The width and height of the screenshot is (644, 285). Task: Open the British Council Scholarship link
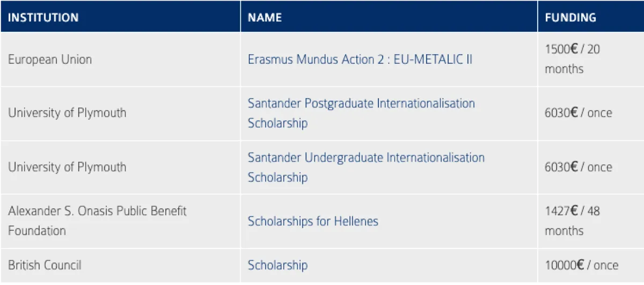coord(277,265)
